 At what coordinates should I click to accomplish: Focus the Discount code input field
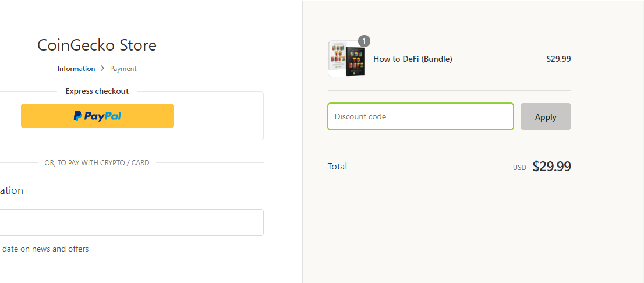point(420,116)
